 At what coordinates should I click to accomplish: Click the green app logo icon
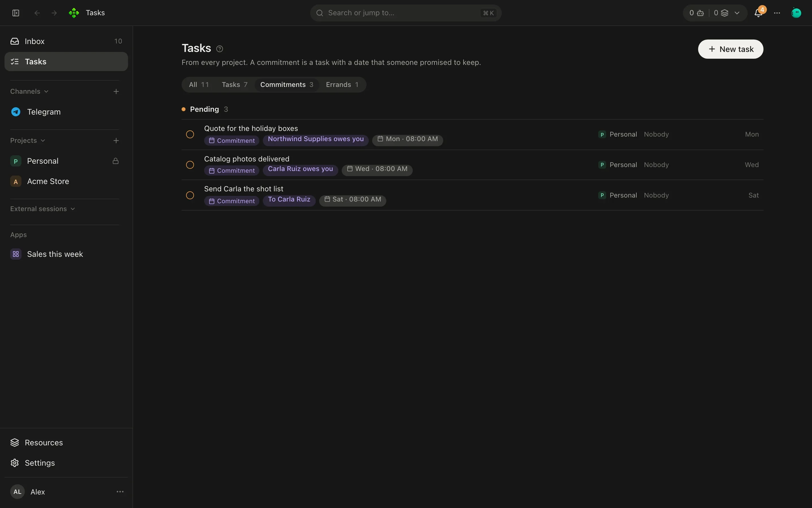pyautogui.click(x=74, y=13)
